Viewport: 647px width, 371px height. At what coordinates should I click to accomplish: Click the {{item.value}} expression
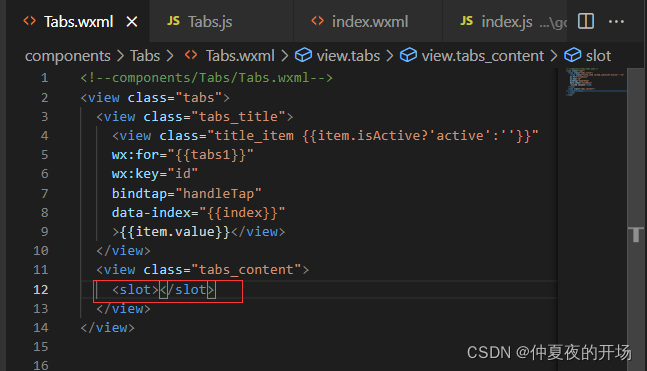[x=175, y=231]
